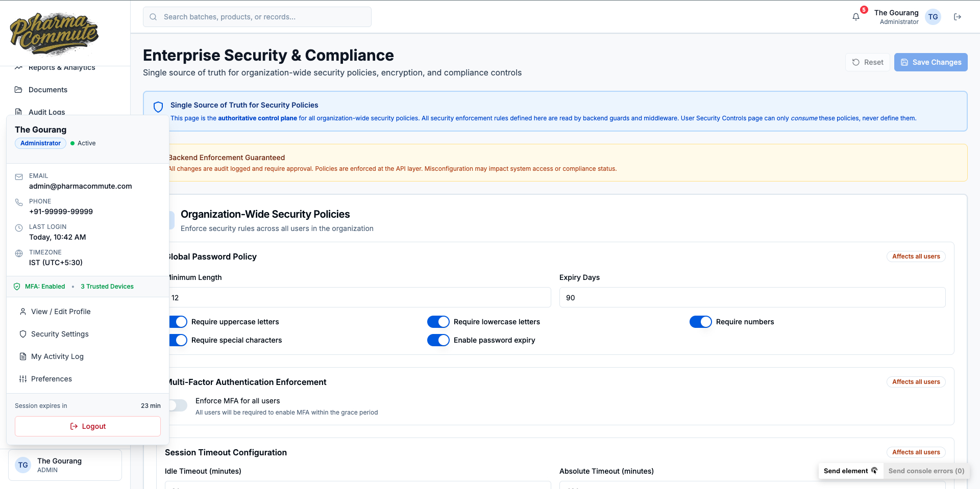Open Security Settings menu item

coord(88,334)
